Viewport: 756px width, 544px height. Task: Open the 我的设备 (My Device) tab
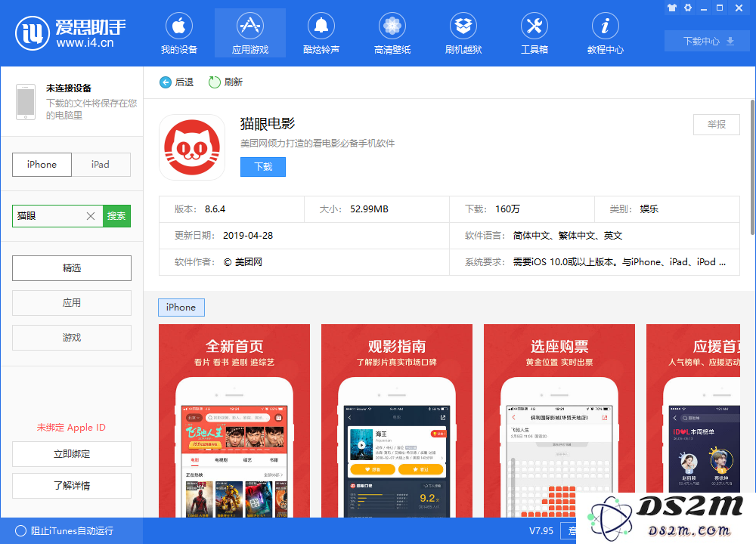179,33
